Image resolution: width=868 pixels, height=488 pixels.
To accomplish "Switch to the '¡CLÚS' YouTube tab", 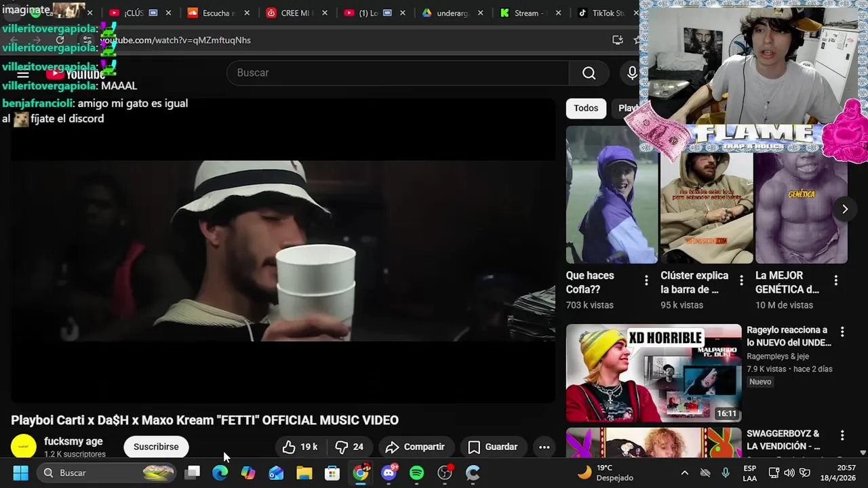I will [x=134, y=13].
